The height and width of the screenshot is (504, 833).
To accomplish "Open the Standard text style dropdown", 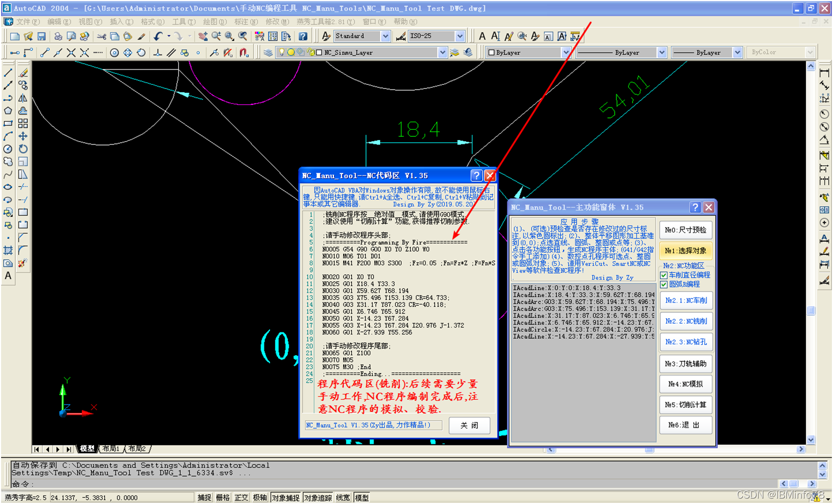I will 385,36.
